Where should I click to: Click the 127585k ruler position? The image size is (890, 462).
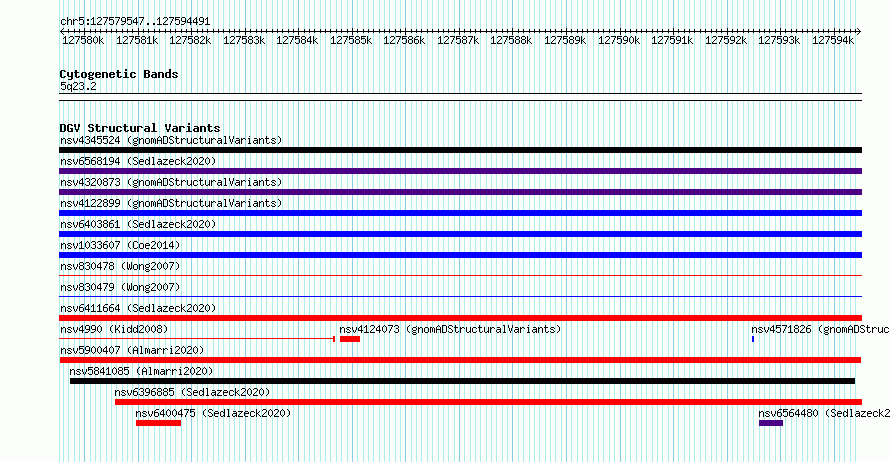click(x=351, y=40)
